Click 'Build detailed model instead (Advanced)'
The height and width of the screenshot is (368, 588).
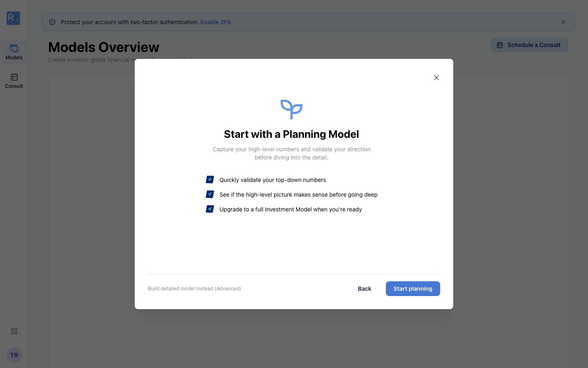(194, 289)
